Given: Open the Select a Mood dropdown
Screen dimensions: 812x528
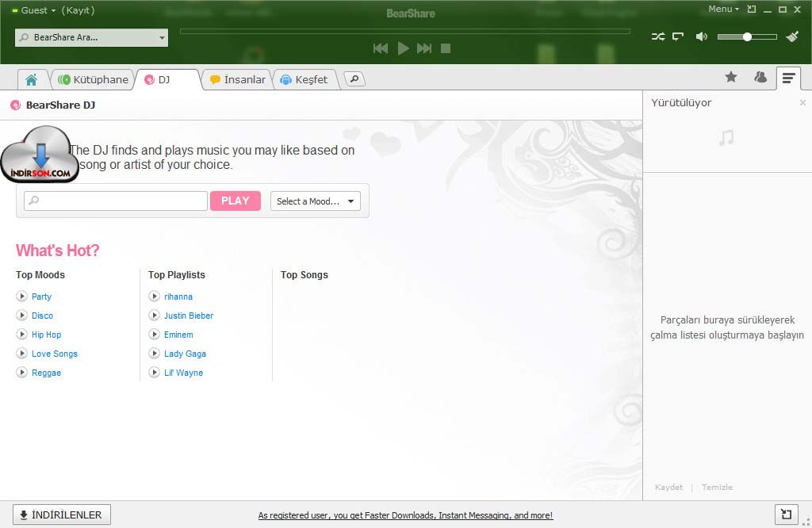Looking at the screenshot, I should click(x=316, y=201).
